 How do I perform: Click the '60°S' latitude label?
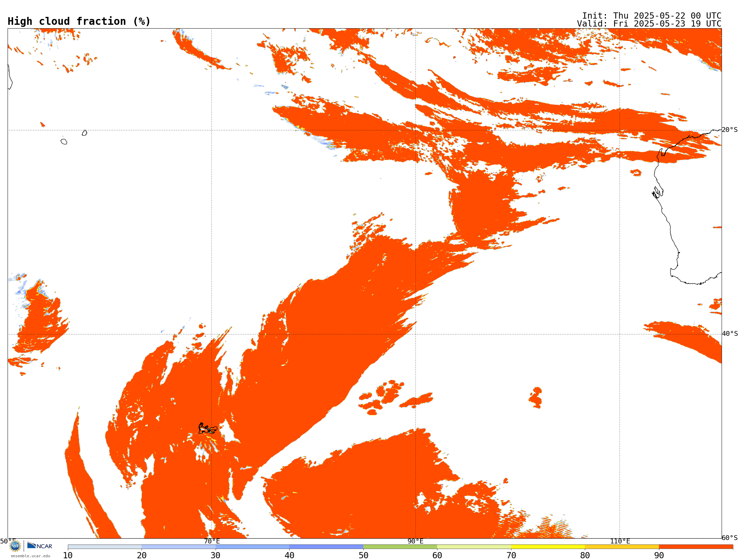pos(730,538)
